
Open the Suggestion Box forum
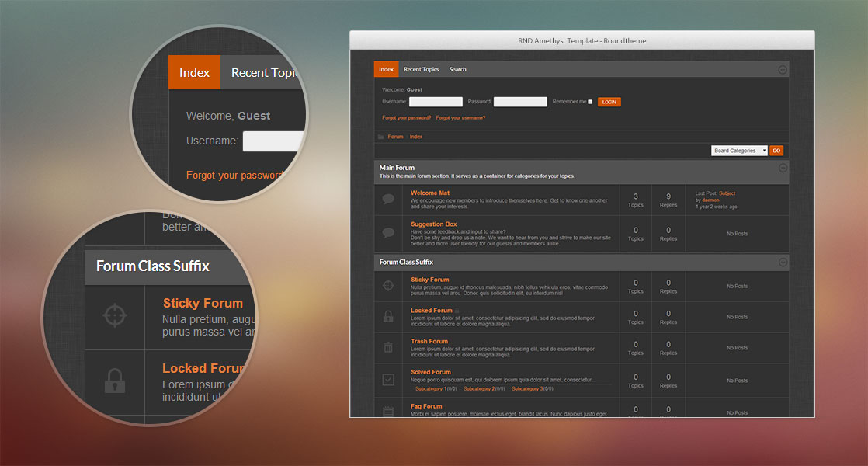pyautogui.click(x=433, y=224)
